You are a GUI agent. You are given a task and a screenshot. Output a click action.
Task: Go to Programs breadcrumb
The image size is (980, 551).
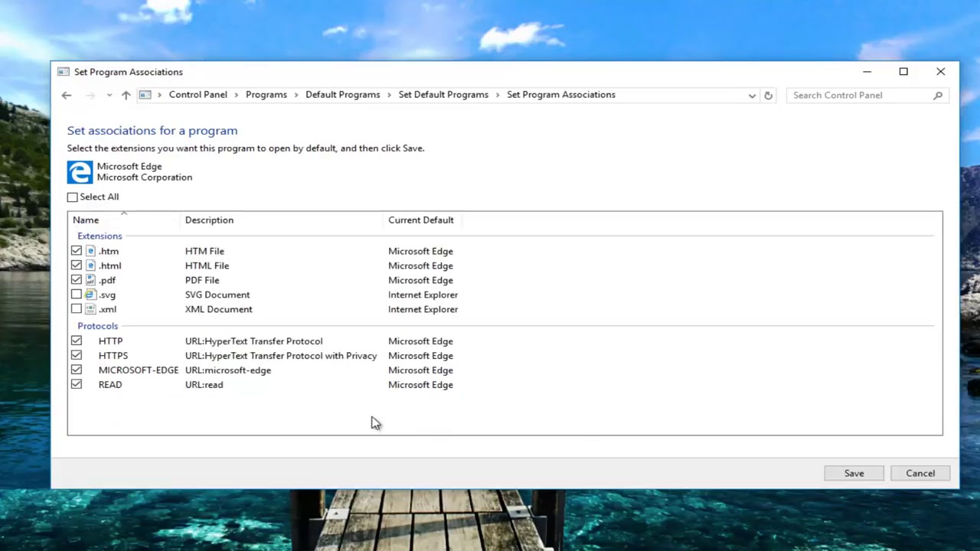coord(266,95)
